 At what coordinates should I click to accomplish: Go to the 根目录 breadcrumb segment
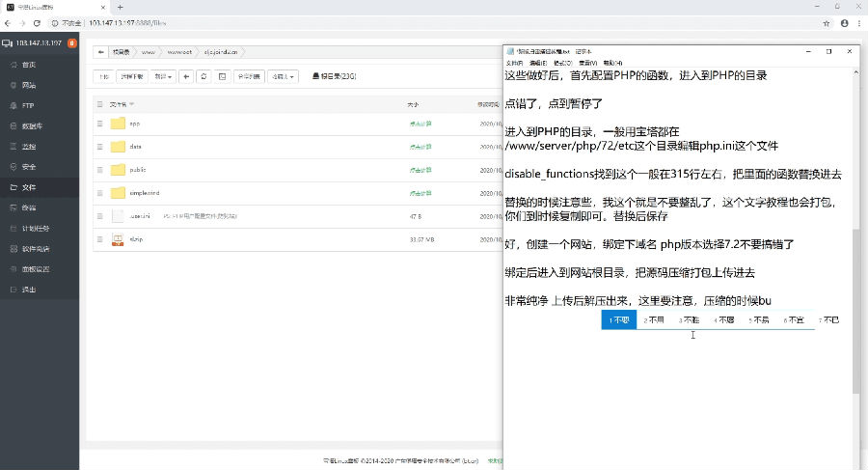click(x=121, y=52)
